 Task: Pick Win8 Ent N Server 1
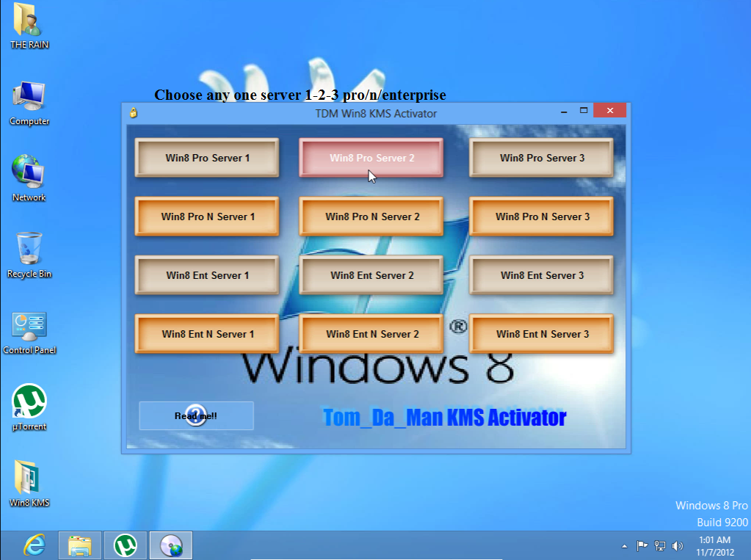click(x=207, y=334)
